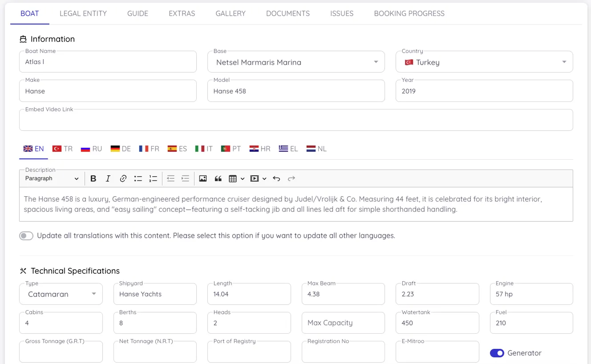
Task: Click the Length input field
Action: pos(249,294)
